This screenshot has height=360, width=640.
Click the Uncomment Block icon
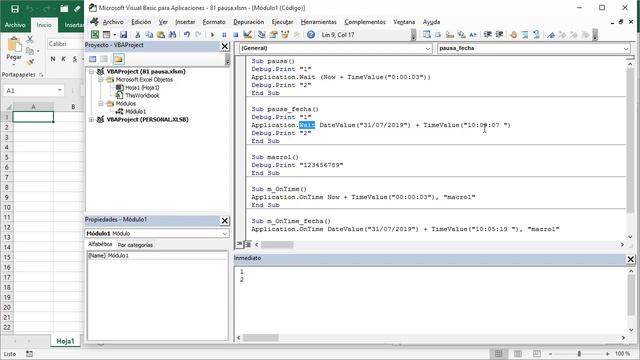536,35
